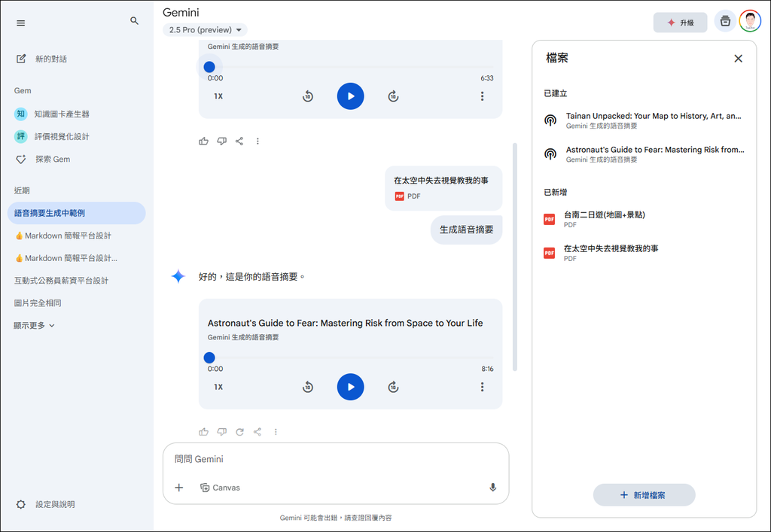This screenshot has width=771, height=532.
Task: Open the 知識圖卡產生器 Gem
Action: pos(62,114)
